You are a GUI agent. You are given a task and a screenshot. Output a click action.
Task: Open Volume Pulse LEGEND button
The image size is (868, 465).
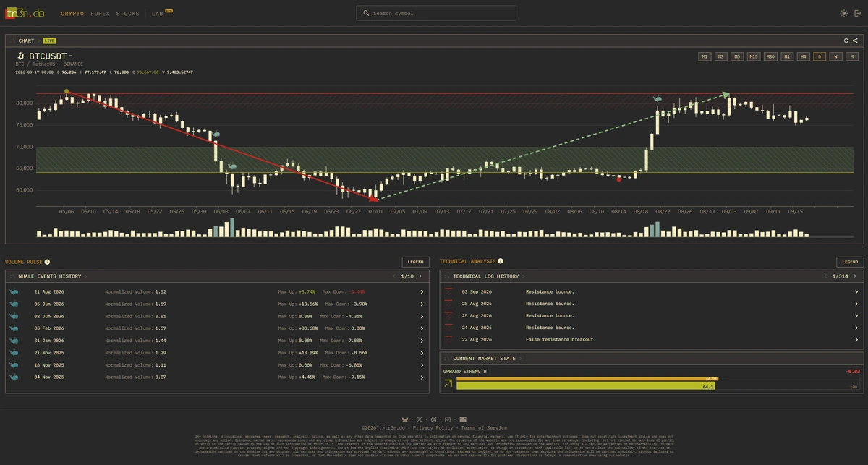click(415, 262)
